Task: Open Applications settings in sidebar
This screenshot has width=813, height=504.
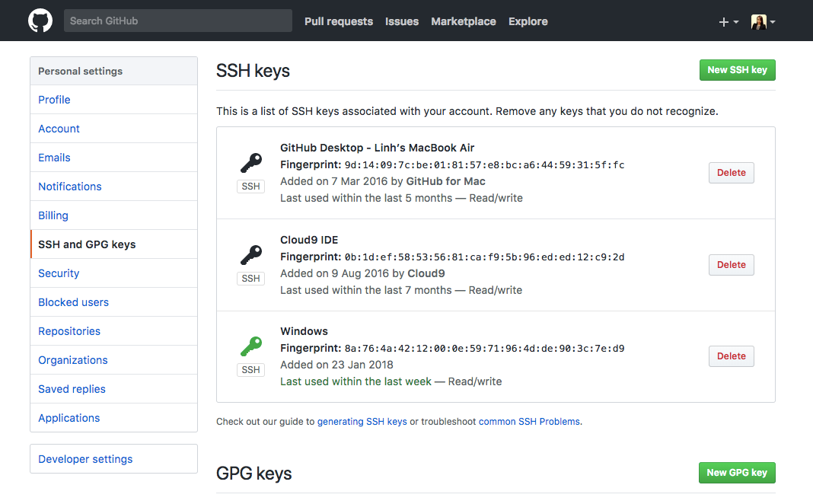Action: tap(113, 418)
